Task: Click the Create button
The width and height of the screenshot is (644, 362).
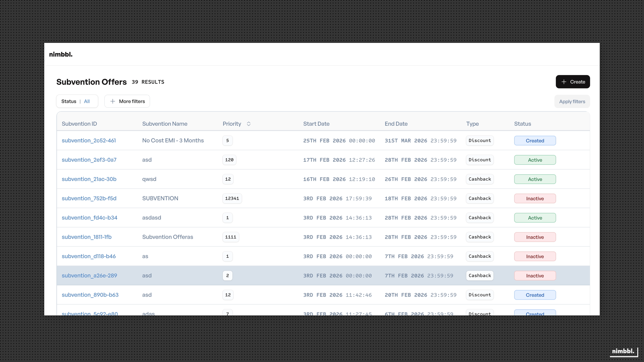Action: 573,81
